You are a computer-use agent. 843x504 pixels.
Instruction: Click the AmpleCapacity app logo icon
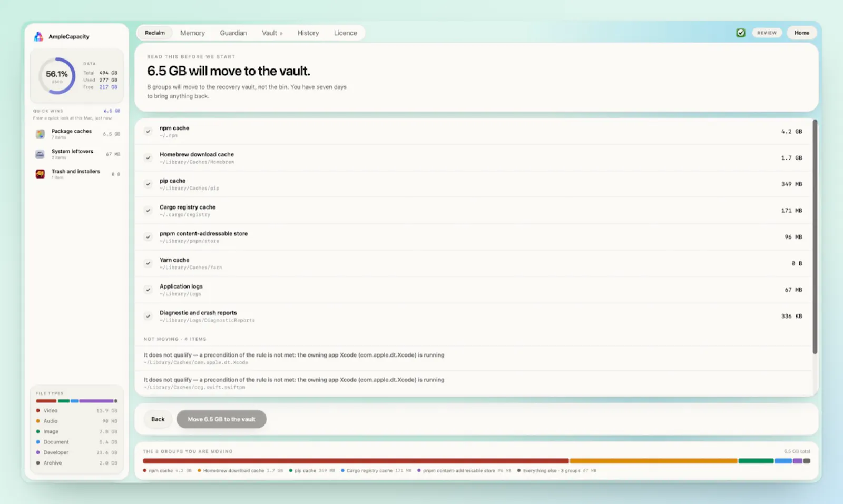(x=38, y=36)
